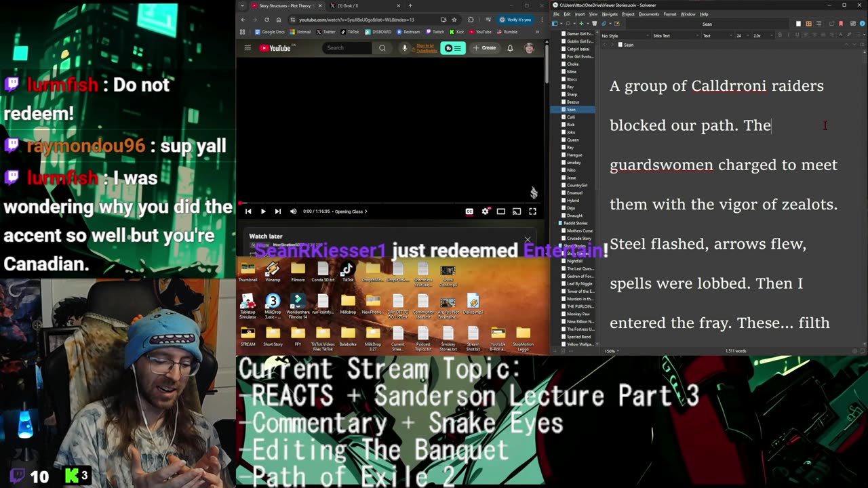
Task: Open YouTube Create menu
Action: pos(485,48)
